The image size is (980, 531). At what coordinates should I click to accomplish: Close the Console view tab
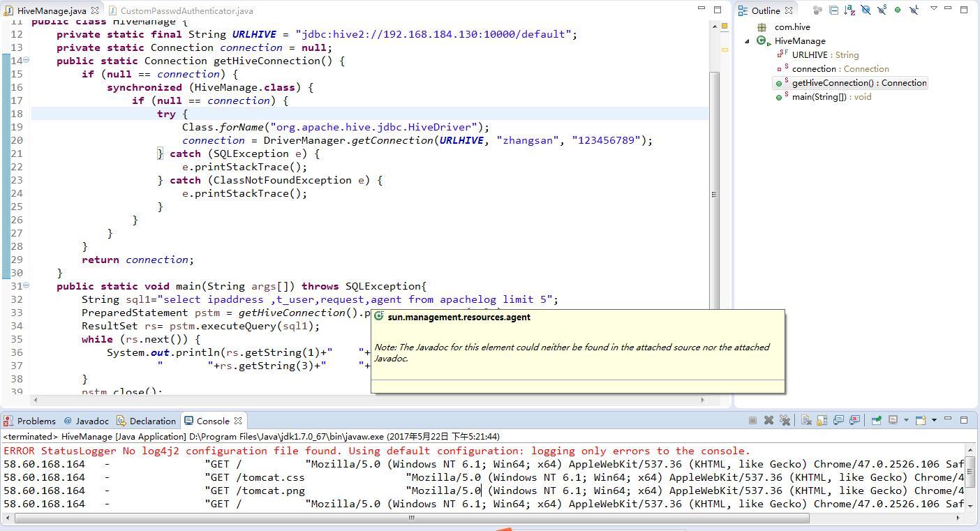(x=238, y=421)
